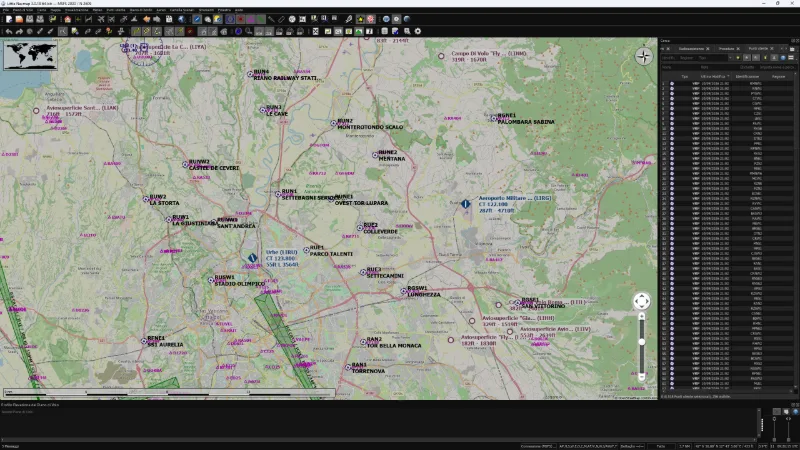Screen dimensions: 800x450
Task: Switch to the Procedure tab
Action: coord(726,48)
